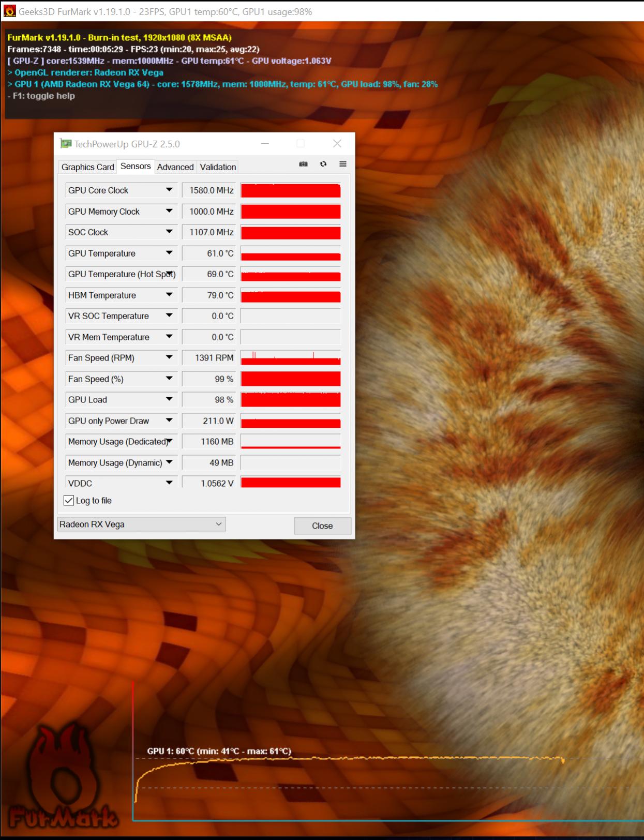Click the Fan Speed (RPM) history graph
Screen dimensions: 644x840
click(291, 358)
